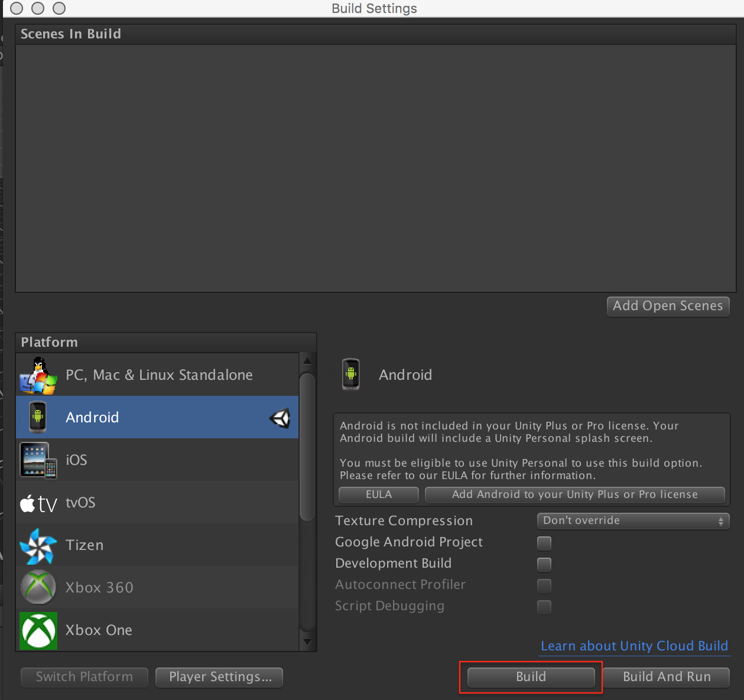Image resolution: width=744 pixels, height=700 pixels.
Task: Click the Scenes In Build header
Action: point(375,34)
